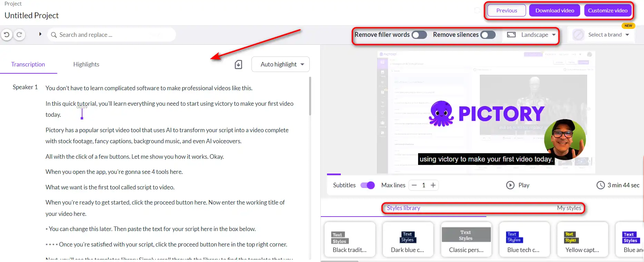Click the Download video button
This screenshot has height=262, width=644.
[555, 11]
